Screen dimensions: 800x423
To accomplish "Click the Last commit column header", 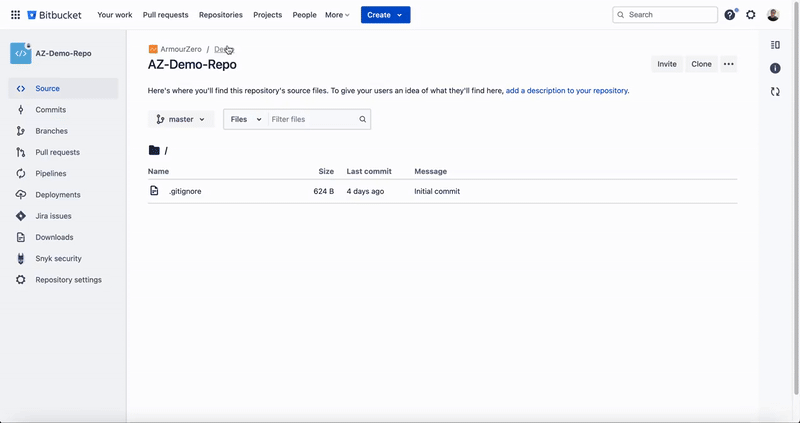I will click(x=369, y=171).
